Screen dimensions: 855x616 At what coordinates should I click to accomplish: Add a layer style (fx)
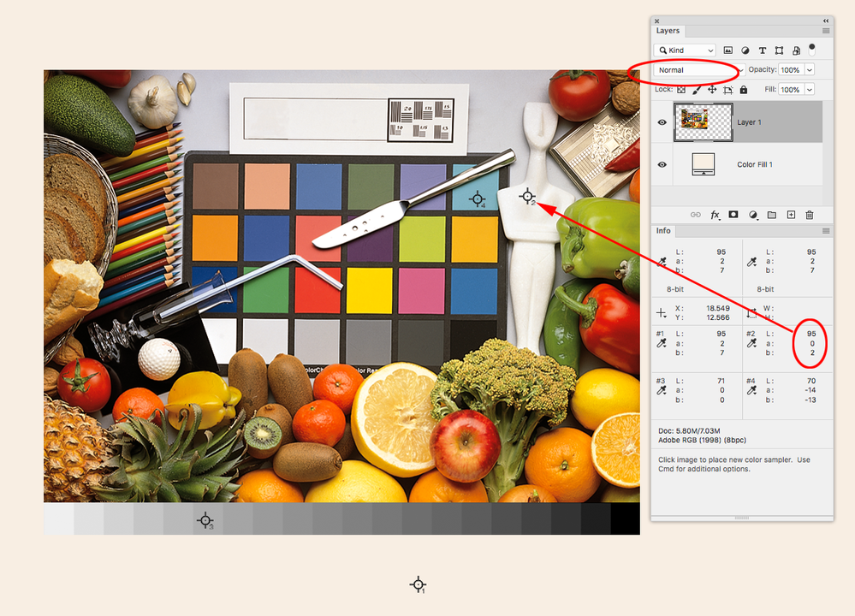715,215
